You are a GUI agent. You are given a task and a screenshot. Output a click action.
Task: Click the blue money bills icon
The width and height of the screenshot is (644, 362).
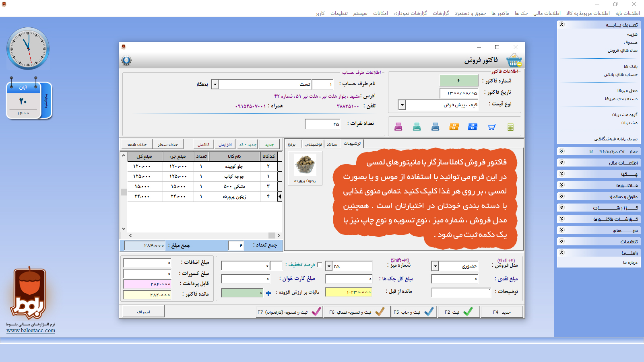[473, 127]
